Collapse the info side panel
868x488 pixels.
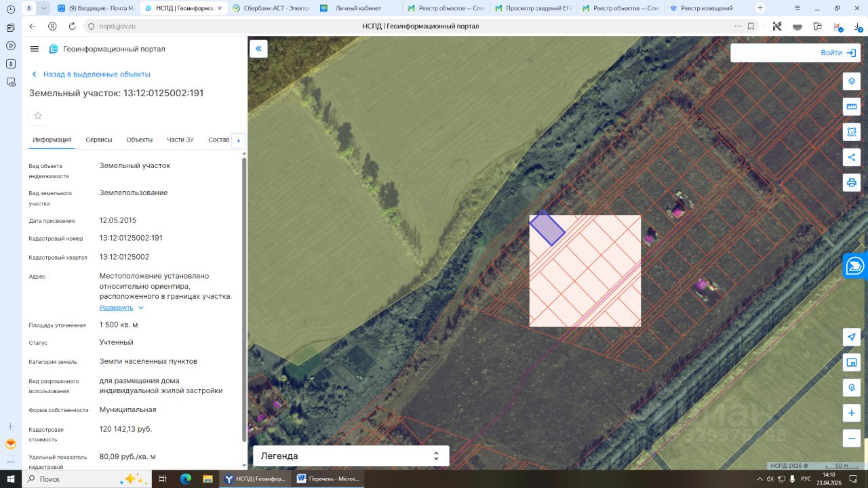(x=258, y=49)
